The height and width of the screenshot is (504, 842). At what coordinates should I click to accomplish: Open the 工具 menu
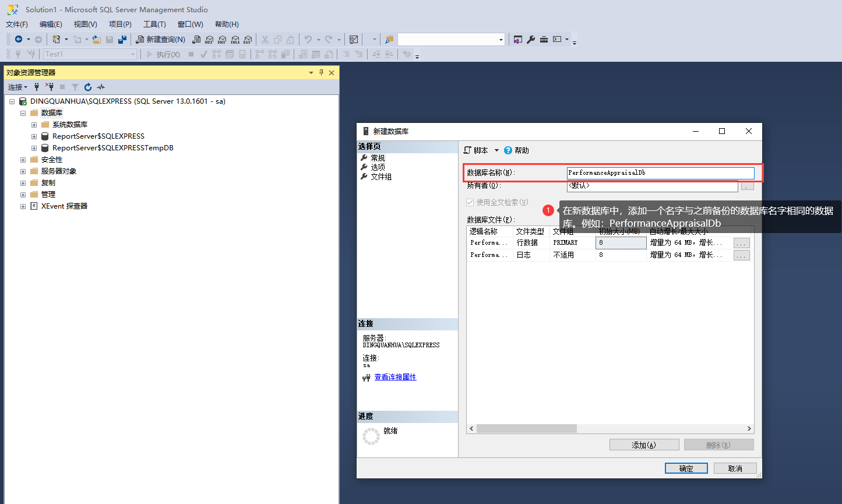coord(153,24)
